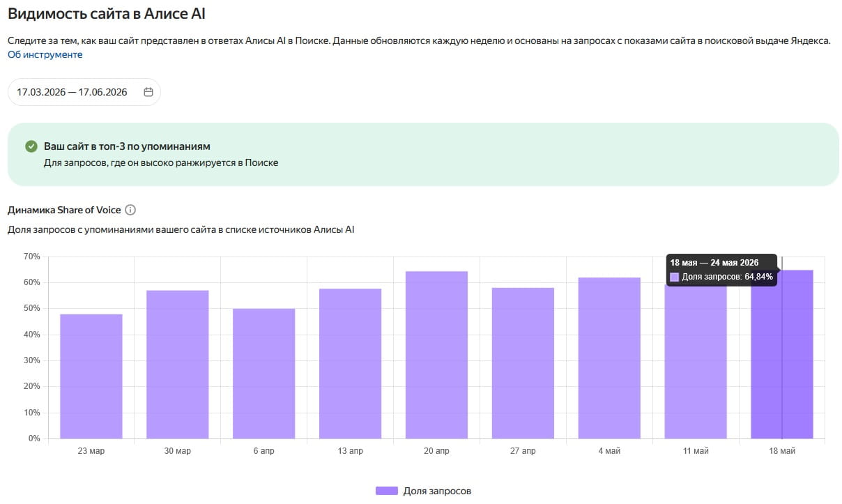Click "Для запросов, где он высоко ранжируется" line
Screen dimensions: 842x504
(161, 162)
